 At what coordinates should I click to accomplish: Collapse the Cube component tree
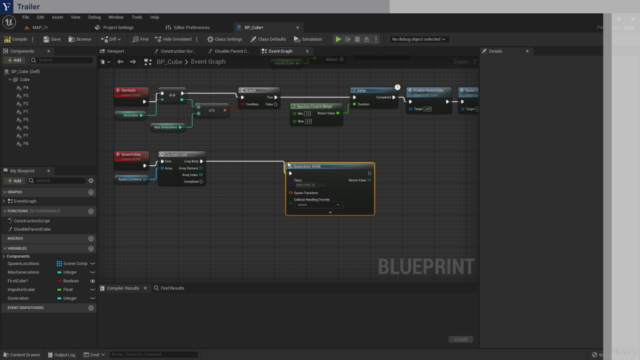point(10,80)
